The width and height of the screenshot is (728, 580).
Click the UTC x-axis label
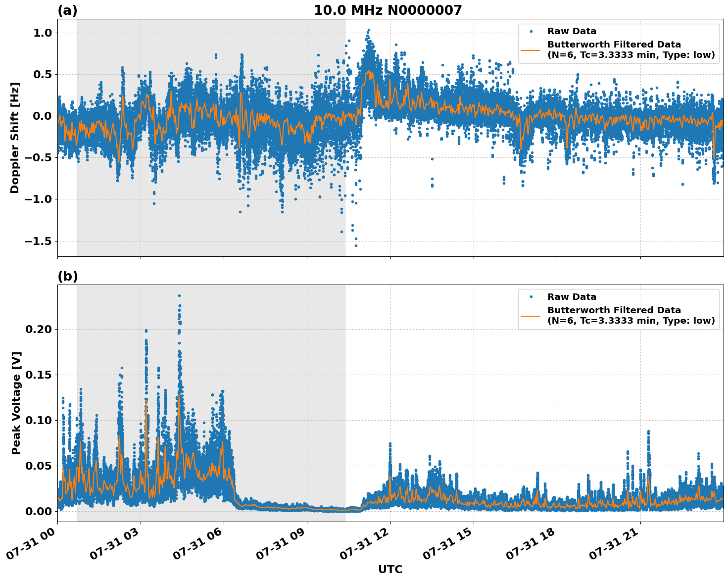coord(390,569)
